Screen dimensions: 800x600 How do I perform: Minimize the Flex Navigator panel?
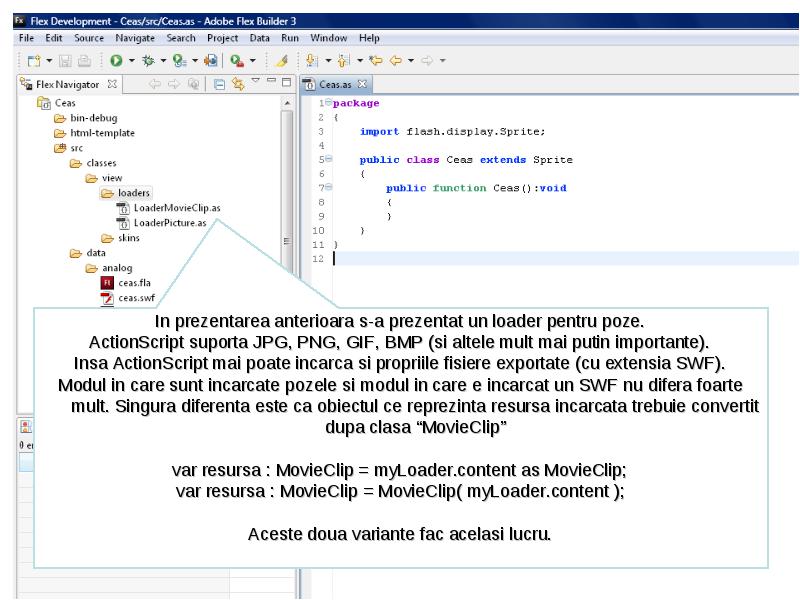coord(271,81)
